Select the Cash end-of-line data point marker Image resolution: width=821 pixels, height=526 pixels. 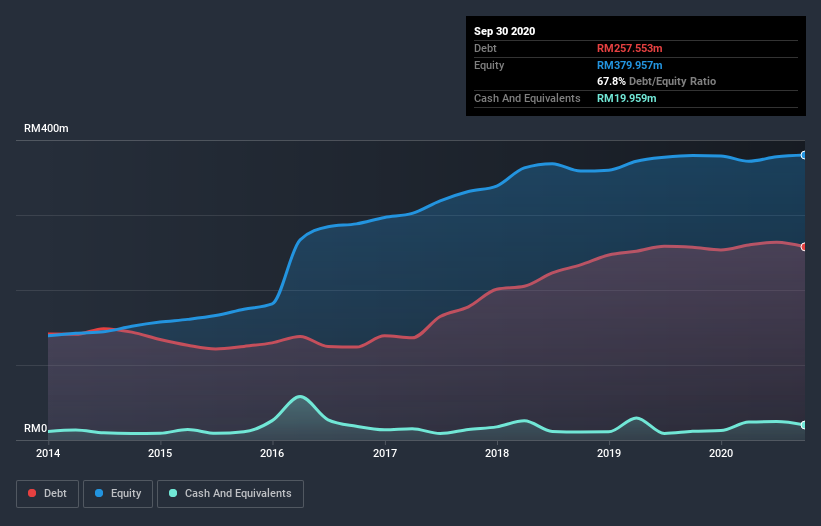(804, 425)
